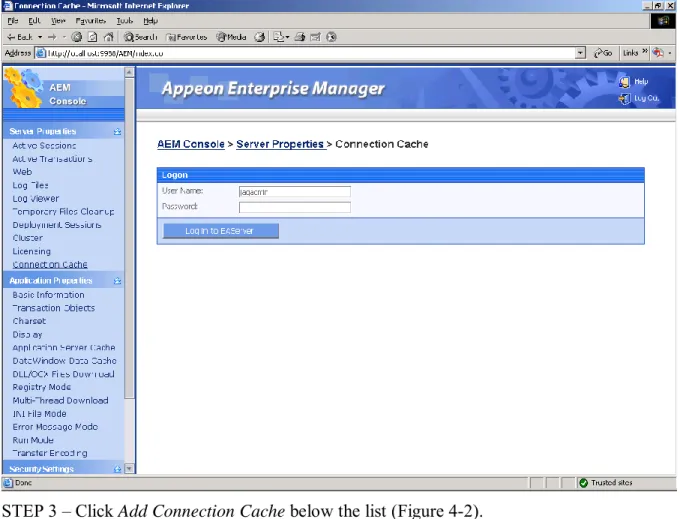Open Cluster in sidebar
This screenshot has width=680, height=519.
pyautogui.click(x=28, y=238)
